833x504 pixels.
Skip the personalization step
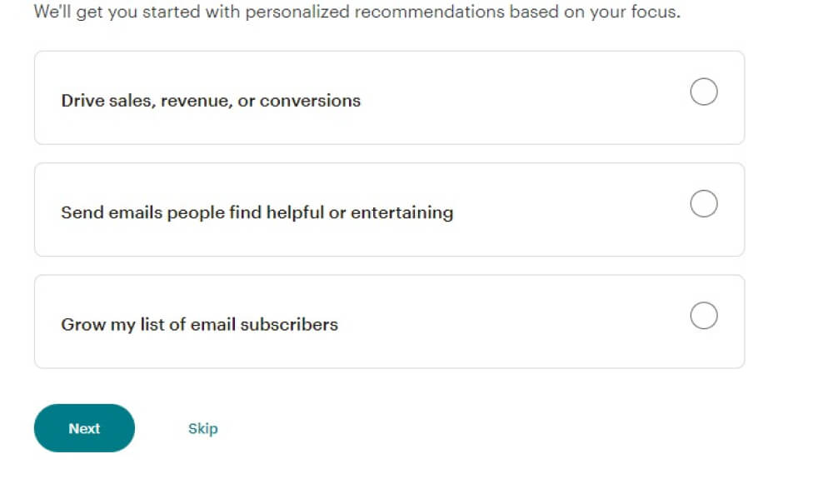(202, 428)
